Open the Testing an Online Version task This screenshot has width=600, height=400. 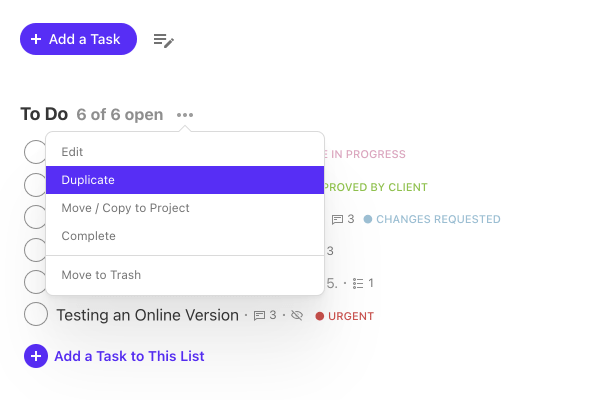148,315
